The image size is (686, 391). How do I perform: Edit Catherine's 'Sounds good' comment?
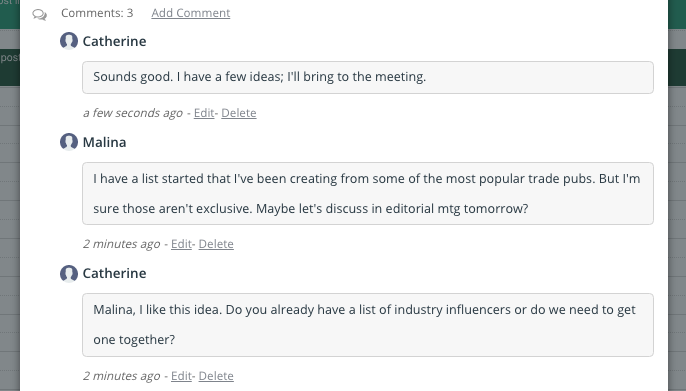[x=204, y=113]
